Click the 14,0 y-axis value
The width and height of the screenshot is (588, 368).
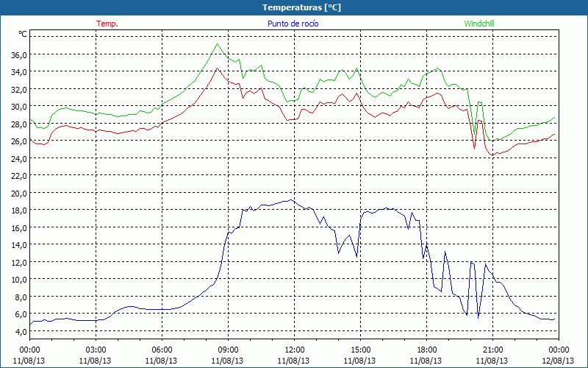click(19, 245)
